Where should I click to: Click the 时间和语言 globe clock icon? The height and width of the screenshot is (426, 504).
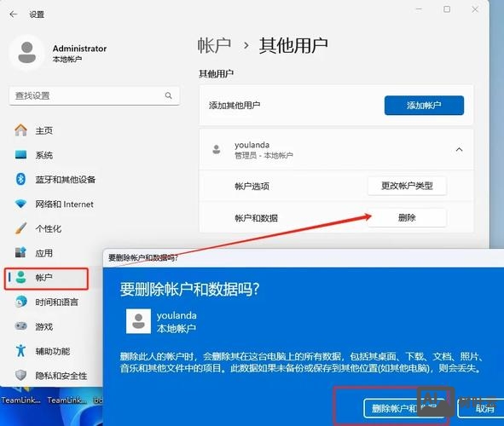20,302
